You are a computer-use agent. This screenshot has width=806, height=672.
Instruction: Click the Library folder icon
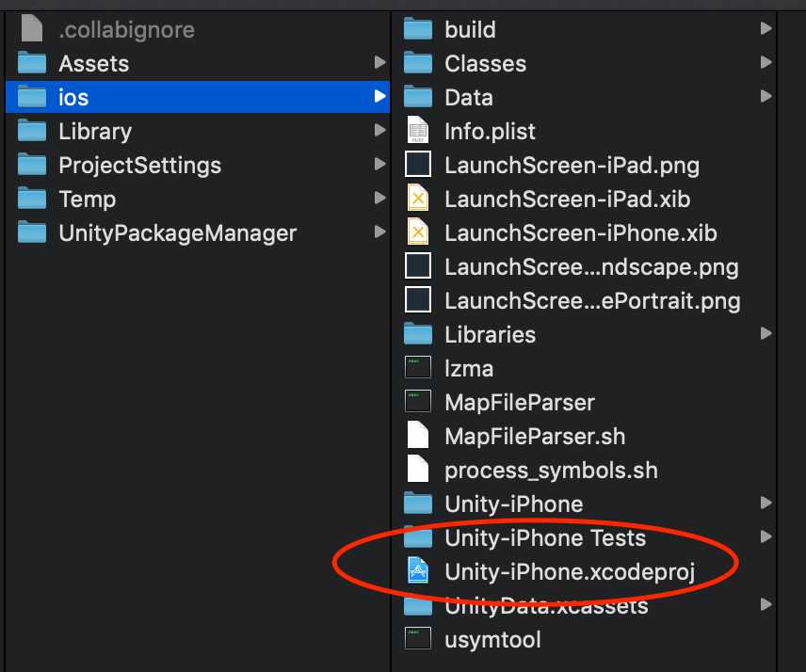click(32, 131)
